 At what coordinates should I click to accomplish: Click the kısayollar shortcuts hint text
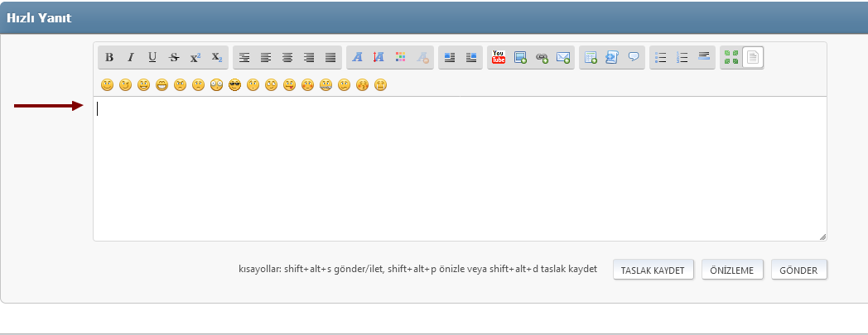tap(418, 269)
